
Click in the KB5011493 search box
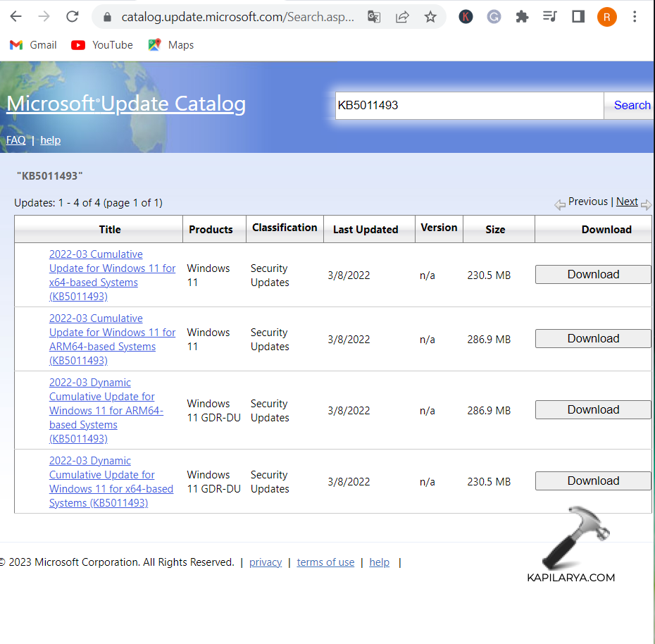click(x=468, y=106)
